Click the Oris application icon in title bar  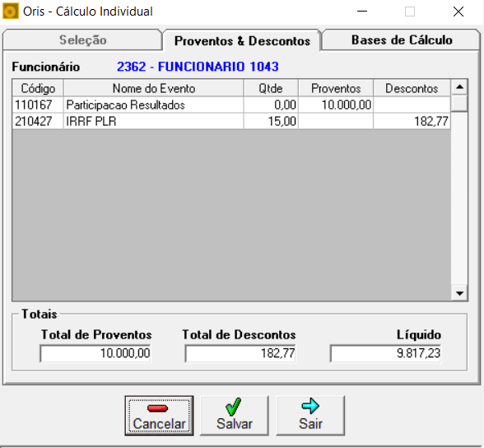[10, 12]
